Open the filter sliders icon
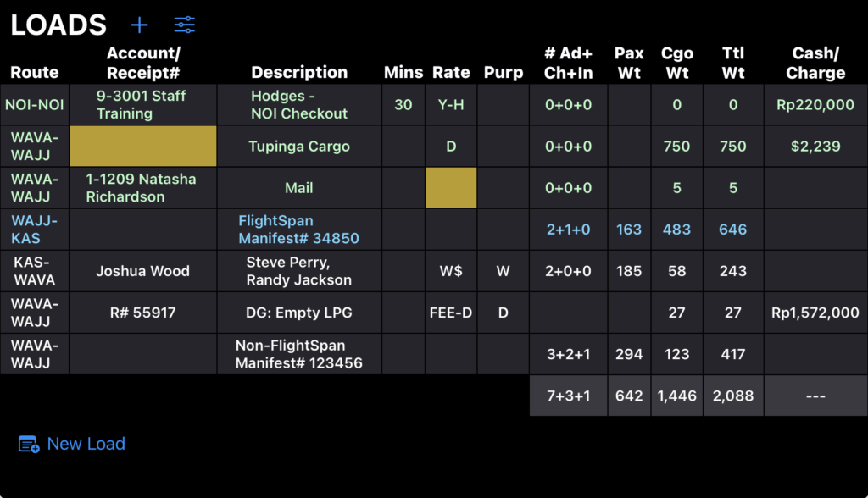Image resolution: width=868 pixels, height=498 pixels. [x=184, y=25]
